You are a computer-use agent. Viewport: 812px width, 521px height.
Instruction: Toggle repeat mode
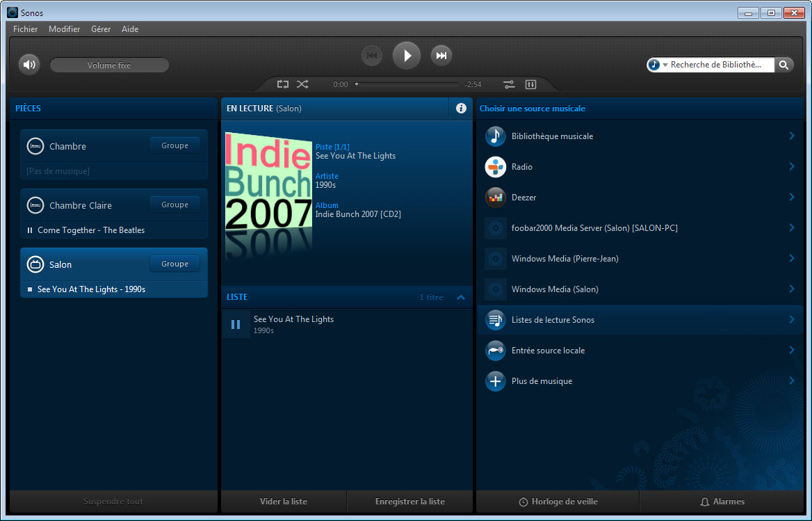[282, 84]
